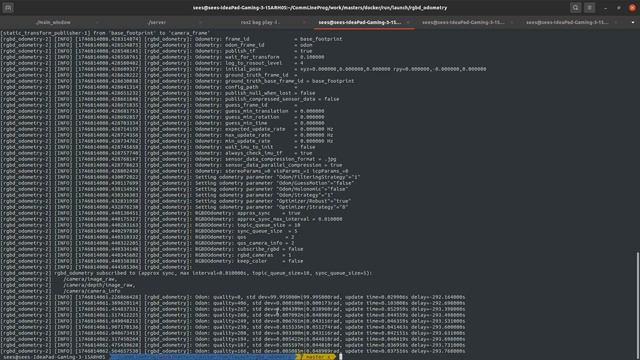The width and height of the screenshot is (640, 360).
Task: Click the Optimizer/Strategy parameter line
Action: coord(175,207)
